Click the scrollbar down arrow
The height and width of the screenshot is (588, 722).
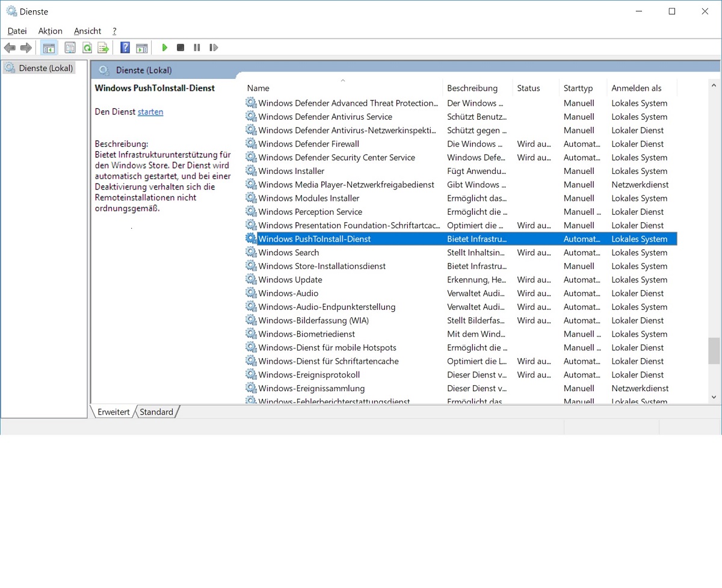click(x=714, y=397)
